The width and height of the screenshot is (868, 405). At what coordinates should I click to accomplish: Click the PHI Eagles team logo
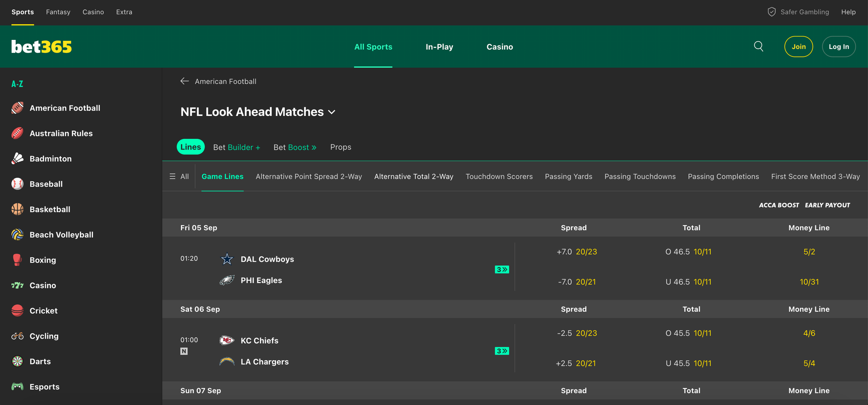tap(227, 280)
